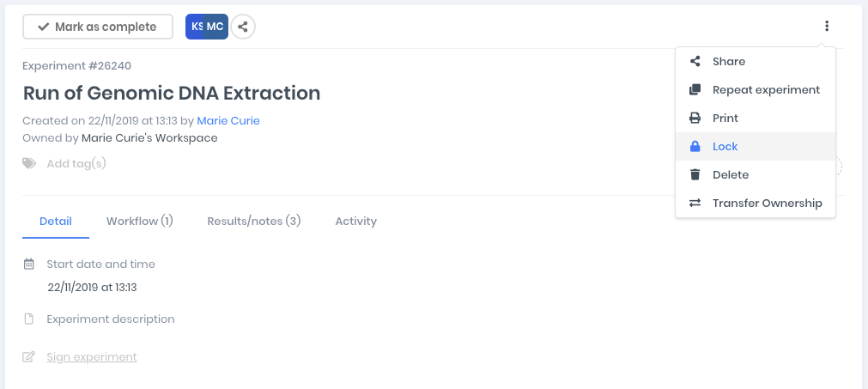
Task: Open the three-dot options menu
Action: click(827, 27)
